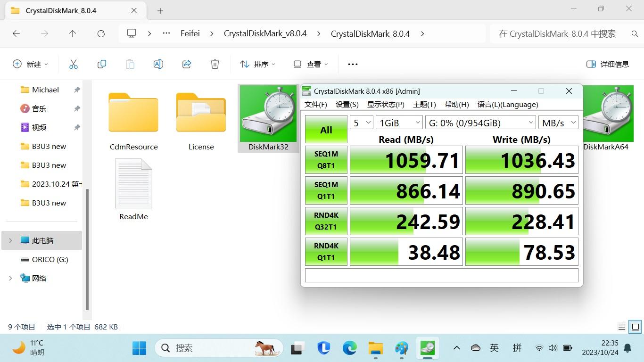Add a new Explorer tab
Screen dimensions: 644x362
160,10
